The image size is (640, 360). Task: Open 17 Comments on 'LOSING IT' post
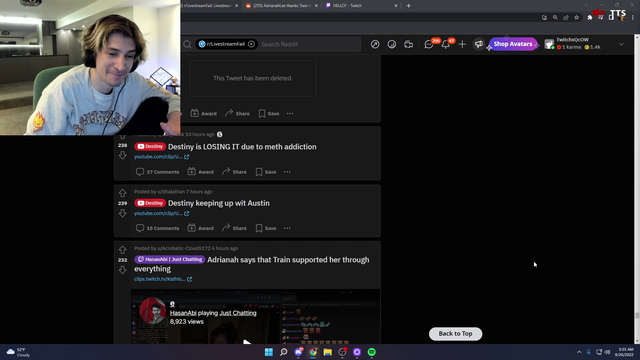pyautogui.click(x=158, y=172)
